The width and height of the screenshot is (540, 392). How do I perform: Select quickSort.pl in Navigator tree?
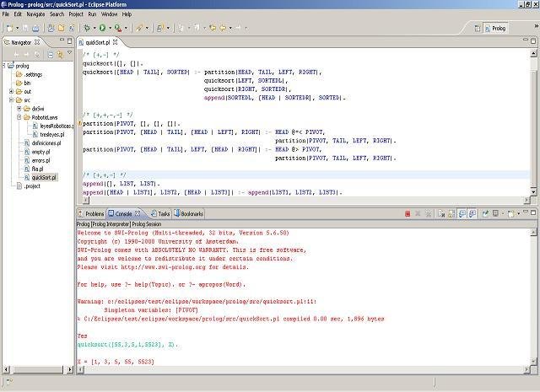pyautogui.click(x=44, y=178)
